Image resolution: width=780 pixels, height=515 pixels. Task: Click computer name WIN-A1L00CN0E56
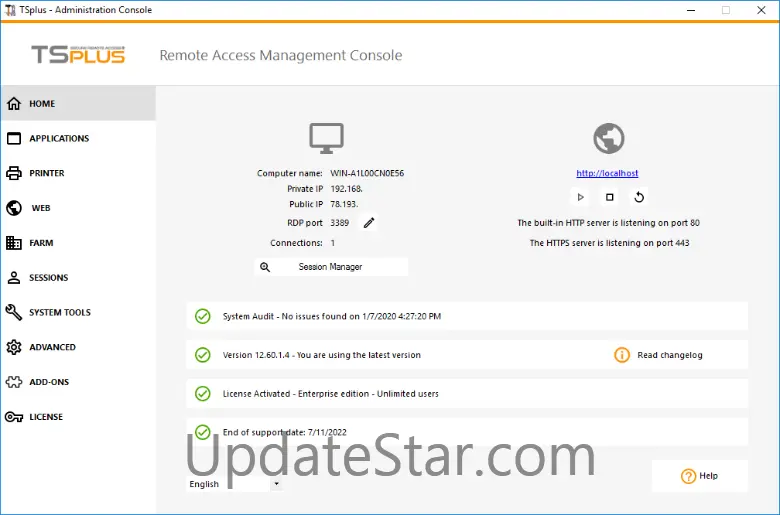pos(367,173)
